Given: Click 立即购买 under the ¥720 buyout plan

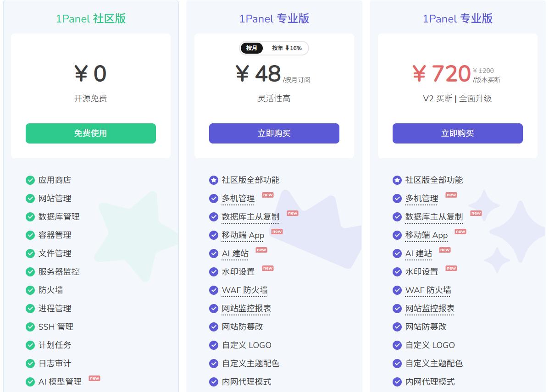Looking at the screenshot, I should click(x=458, y=133).
